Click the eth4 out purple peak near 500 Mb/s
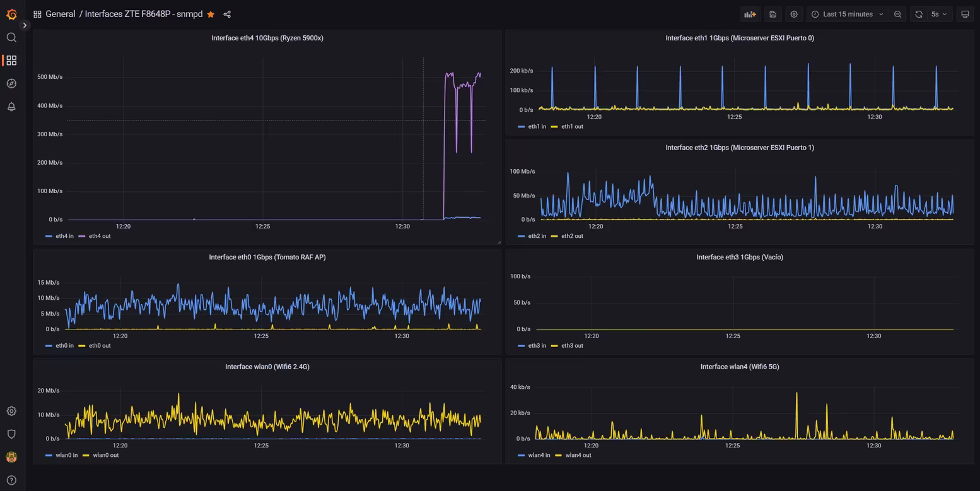This screenshot has width=980, height=491. [449, 74]
